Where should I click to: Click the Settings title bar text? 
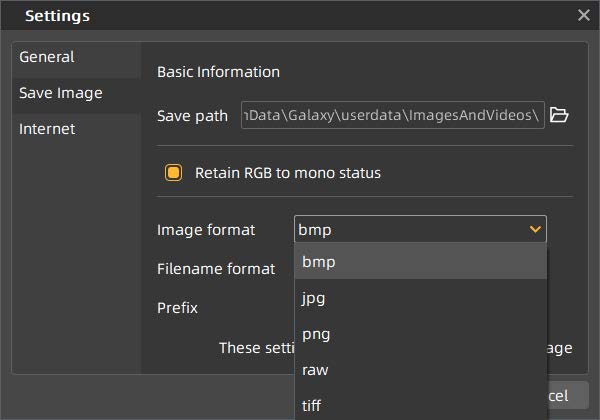[x=57, y=15]
